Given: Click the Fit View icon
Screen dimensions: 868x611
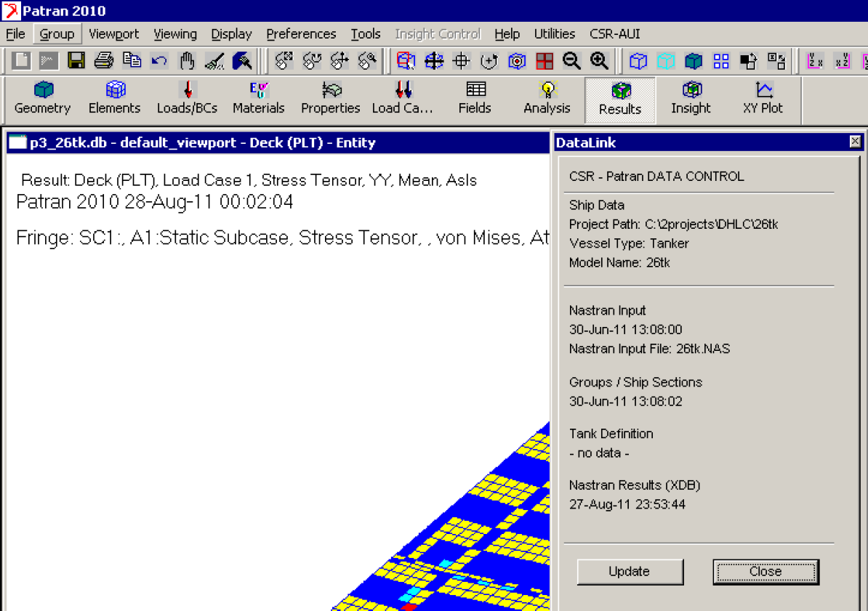Looking at the screenshot, I should pos(433,60).
